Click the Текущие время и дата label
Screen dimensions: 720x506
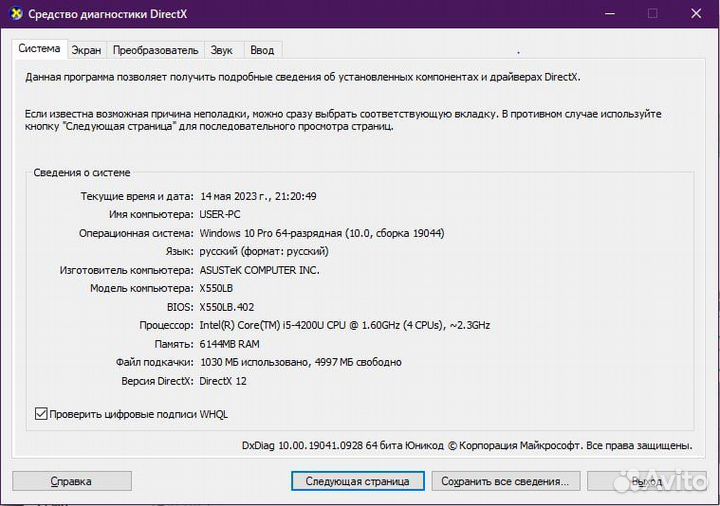(137, 196)
